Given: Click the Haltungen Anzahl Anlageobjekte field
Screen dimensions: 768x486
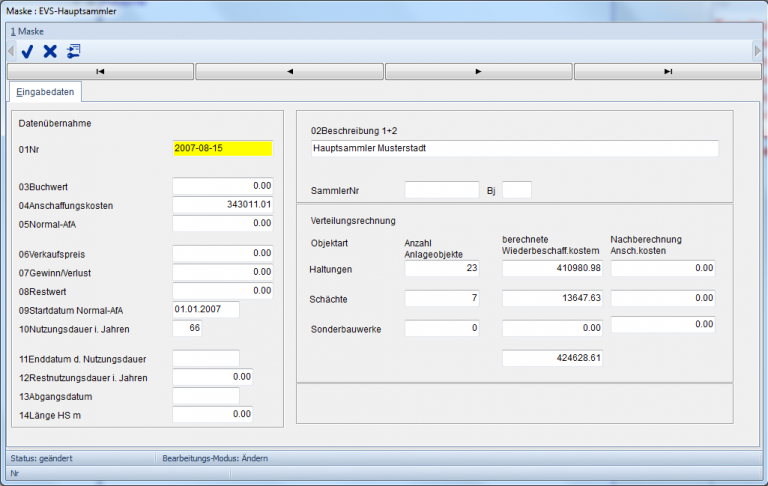Looking at the screenshot, I should click(x=442, y=268).
